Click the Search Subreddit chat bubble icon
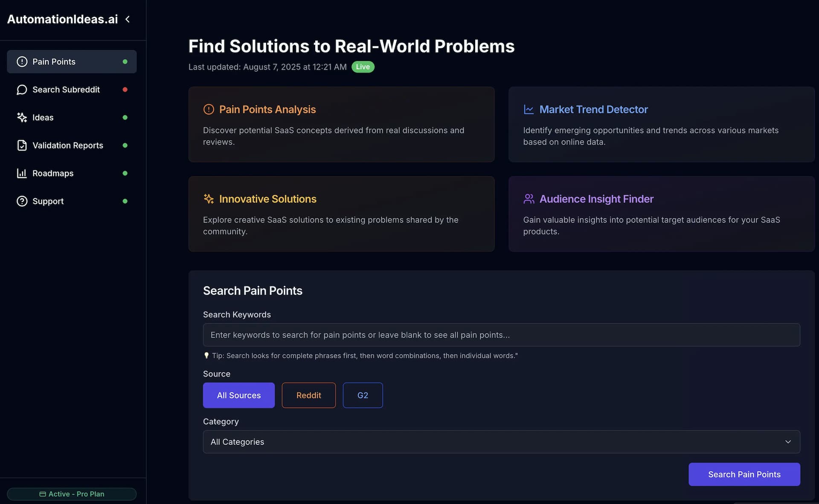Viewport: 819px width, 504px height. tap(22, 90)
